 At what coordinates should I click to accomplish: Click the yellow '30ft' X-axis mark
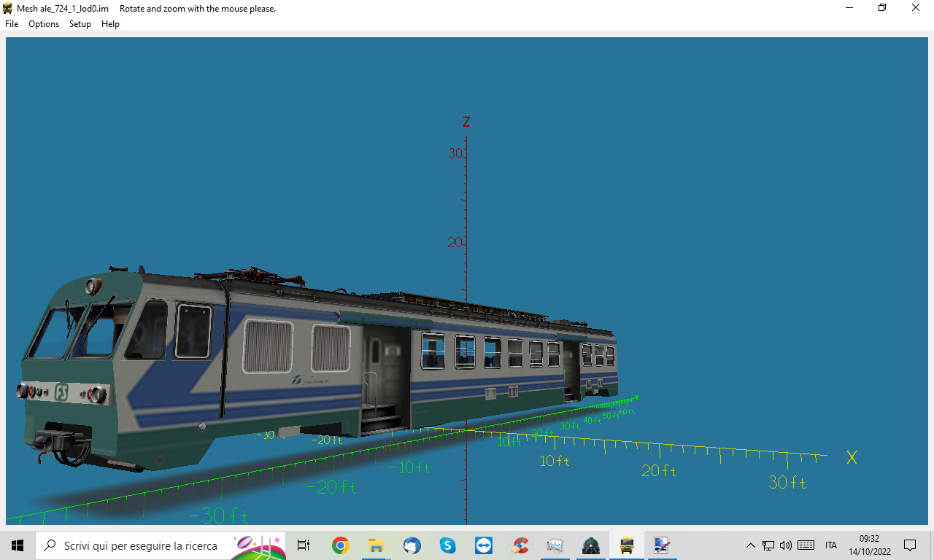click(x=788, y=483)
